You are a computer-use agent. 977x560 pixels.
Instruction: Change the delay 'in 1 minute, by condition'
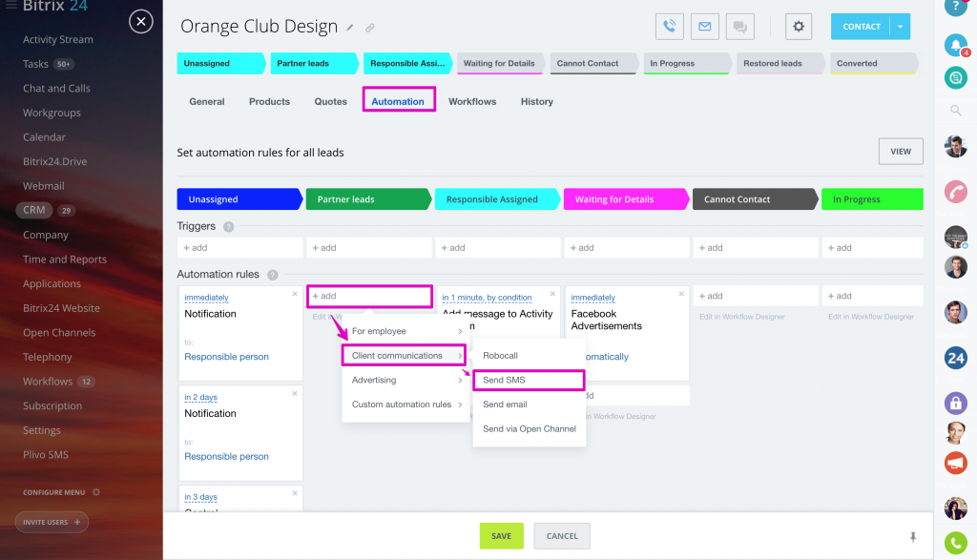(487, 298)
